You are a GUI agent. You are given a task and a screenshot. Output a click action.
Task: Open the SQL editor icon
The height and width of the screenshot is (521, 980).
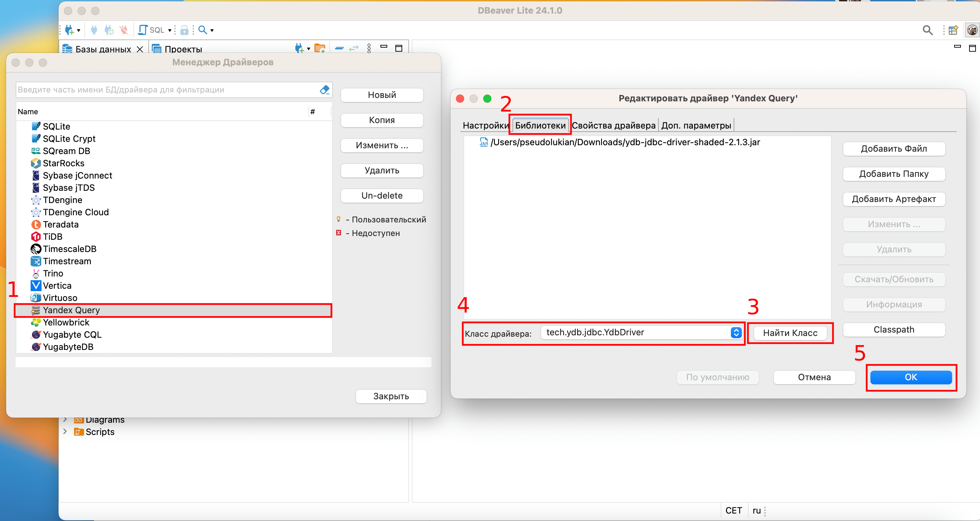click(143, 30)
